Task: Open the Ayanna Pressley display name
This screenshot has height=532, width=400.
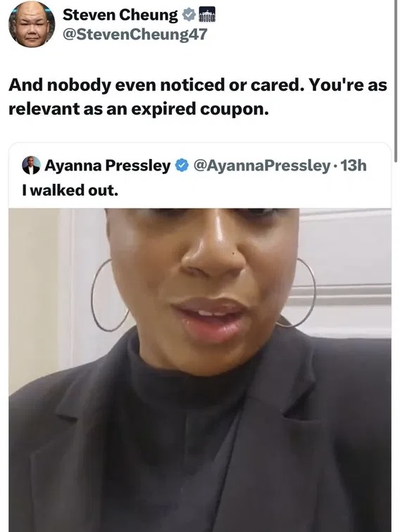Action: tap(108, 166)
